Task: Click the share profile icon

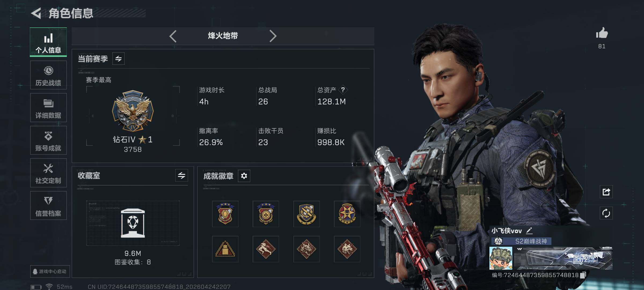Action: tap(606, 192)
